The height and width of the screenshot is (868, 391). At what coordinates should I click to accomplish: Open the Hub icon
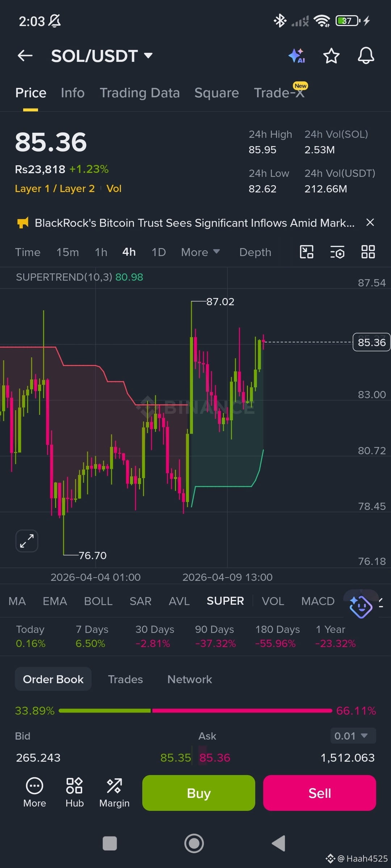[x=75, y=793]
